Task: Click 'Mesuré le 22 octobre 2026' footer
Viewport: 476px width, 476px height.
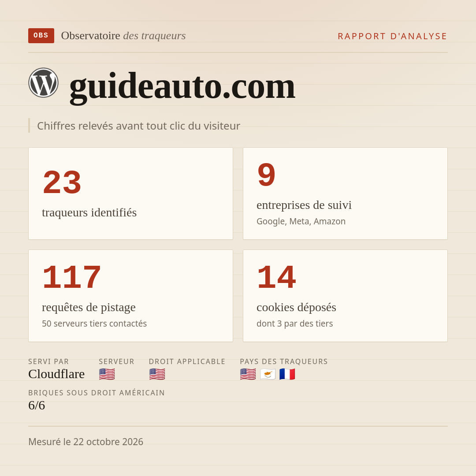Action: (86, 442)
